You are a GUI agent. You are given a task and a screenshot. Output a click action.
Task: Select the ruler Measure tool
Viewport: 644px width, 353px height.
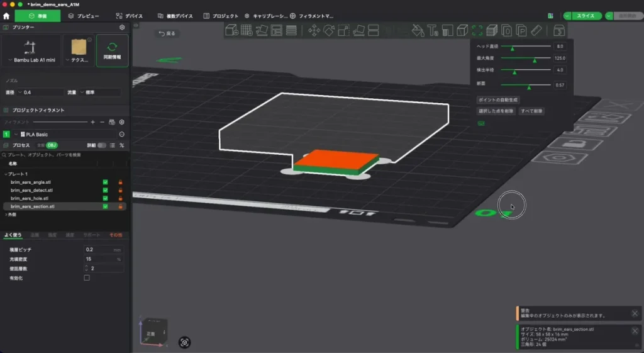pos(536,30)
